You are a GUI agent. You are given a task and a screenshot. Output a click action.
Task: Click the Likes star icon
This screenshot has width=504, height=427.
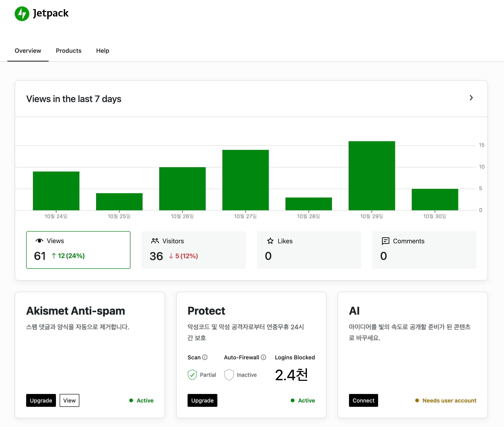click(x=270, y=241)
